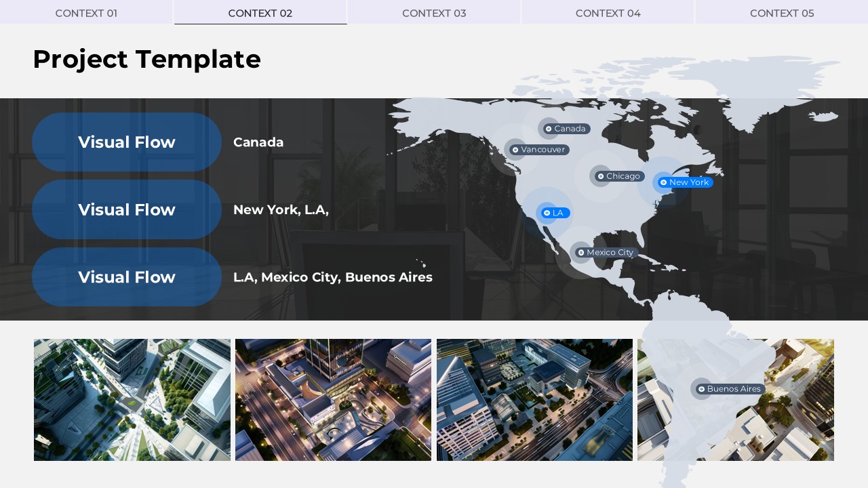868x488 pixels.
Task: Click the Canada map pin icon
Action: coord(549,129)
